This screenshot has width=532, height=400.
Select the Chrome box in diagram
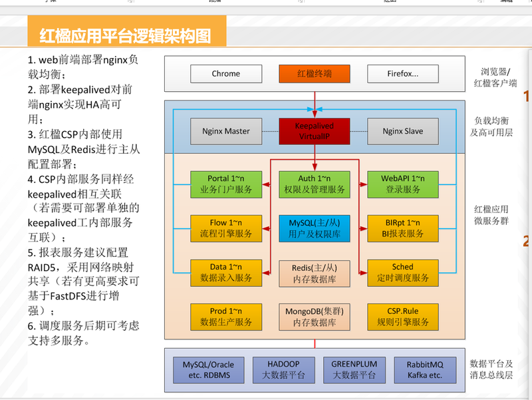point(226,74)
